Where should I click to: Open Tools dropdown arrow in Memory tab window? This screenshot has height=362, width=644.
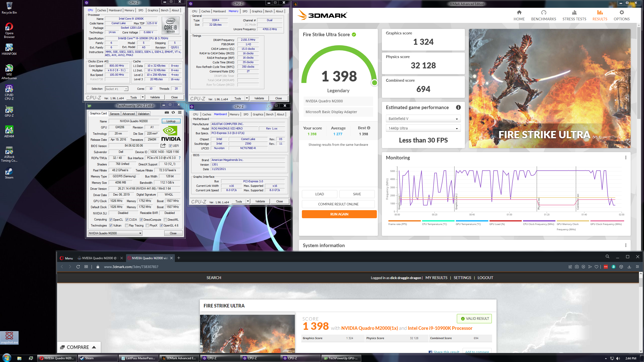(x=247, y=98)
